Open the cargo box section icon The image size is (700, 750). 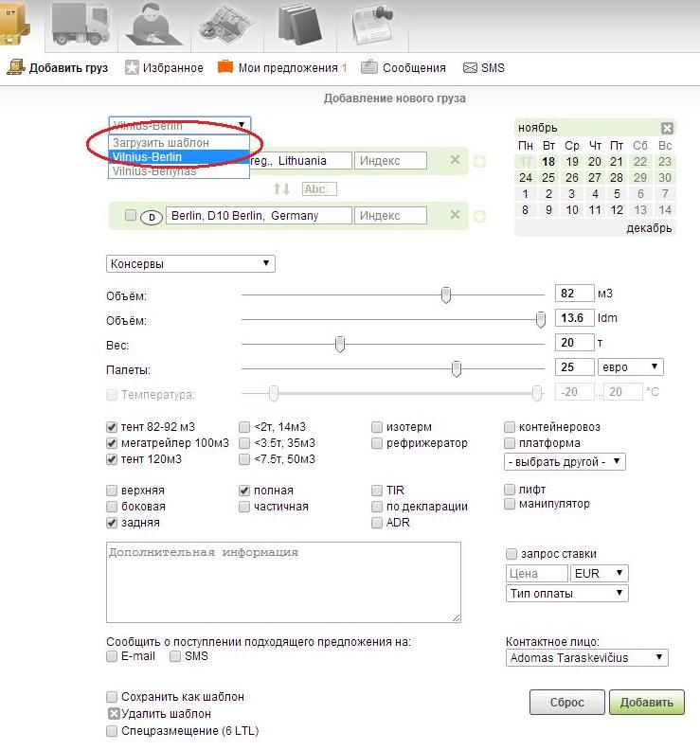[x=14, y=25]
